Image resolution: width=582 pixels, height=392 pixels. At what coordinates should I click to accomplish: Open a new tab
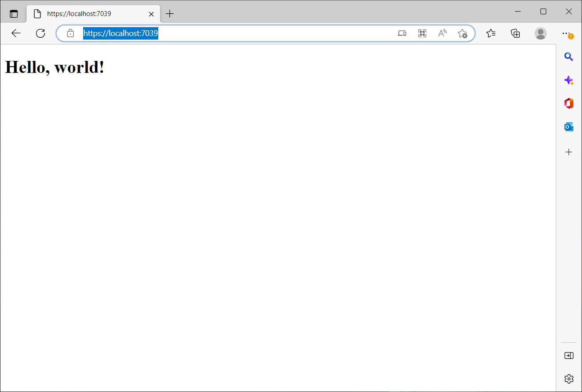coord(169,14)
